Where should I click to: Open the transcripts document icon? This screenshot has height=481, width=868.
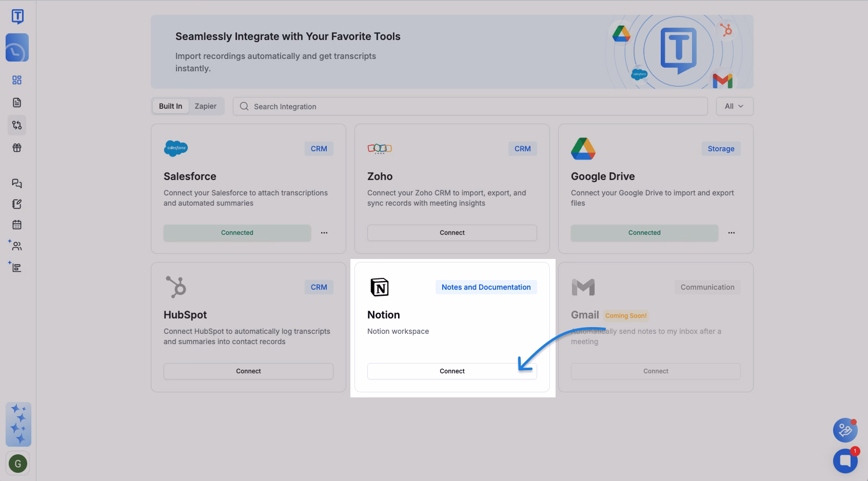point(17,103)
